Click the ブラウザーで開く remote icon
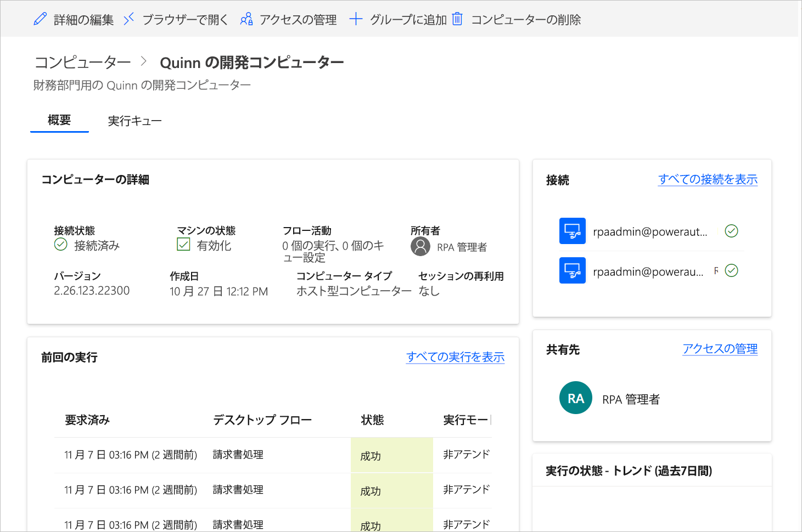Viewport: 802px width, 532px height. pyautogui.click(x=128, y=19)
